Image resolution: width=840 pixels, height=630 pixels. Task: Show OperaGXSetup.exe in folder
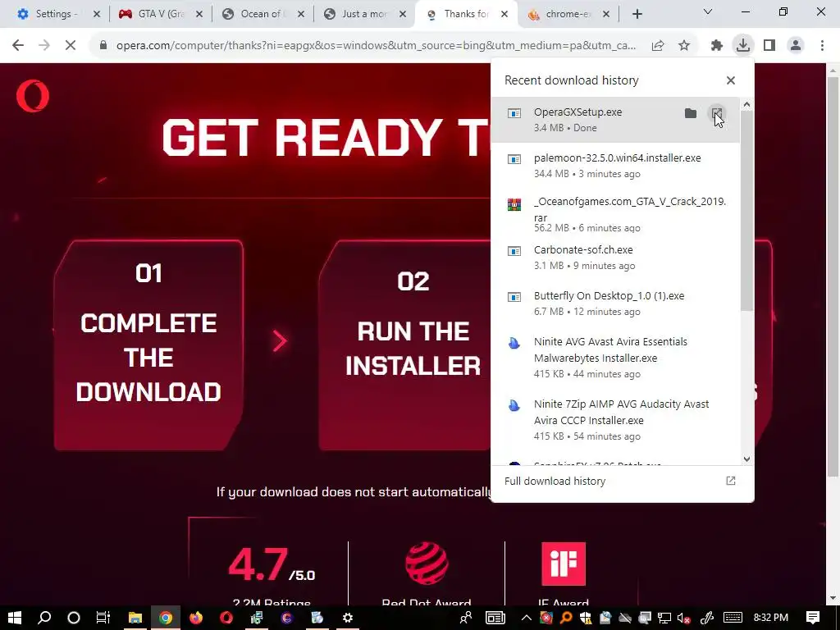coord(691,113)
